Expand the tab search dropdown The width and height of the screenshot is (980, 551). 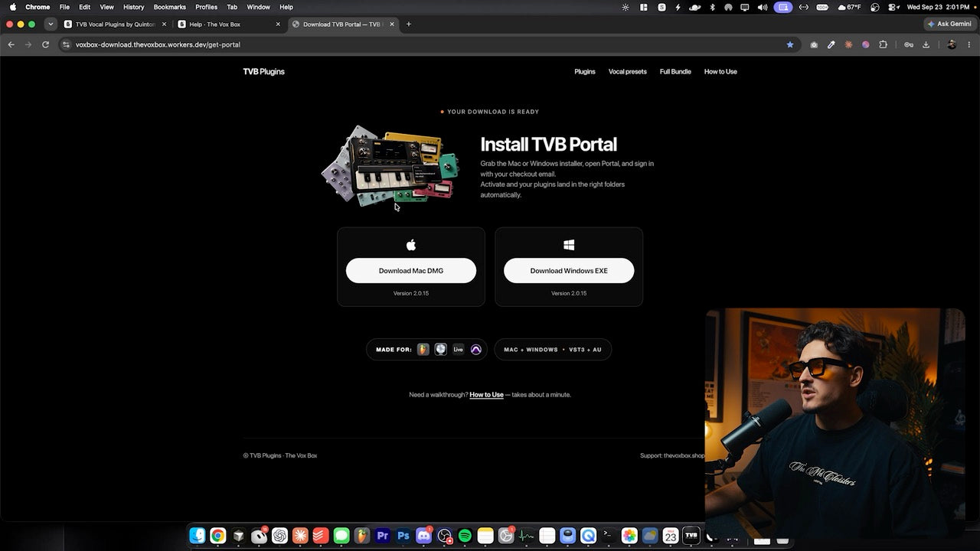click(51, 24)
